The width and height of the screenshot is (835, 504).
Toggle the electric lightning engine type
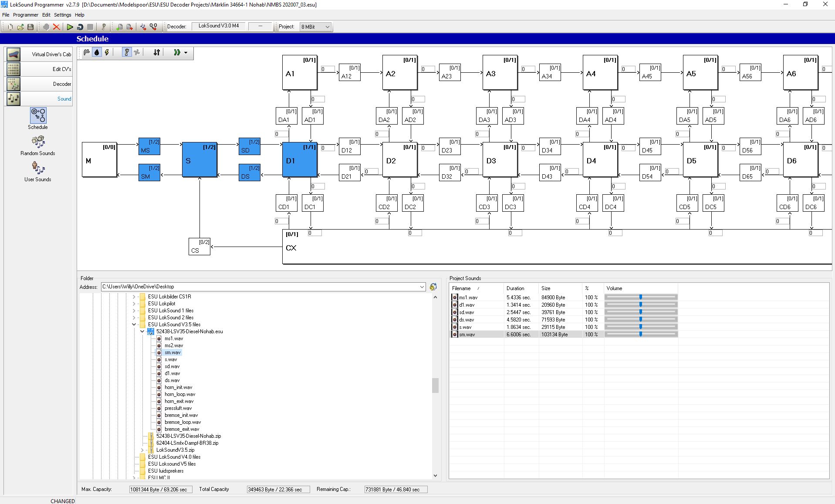[x=107, y=52]
